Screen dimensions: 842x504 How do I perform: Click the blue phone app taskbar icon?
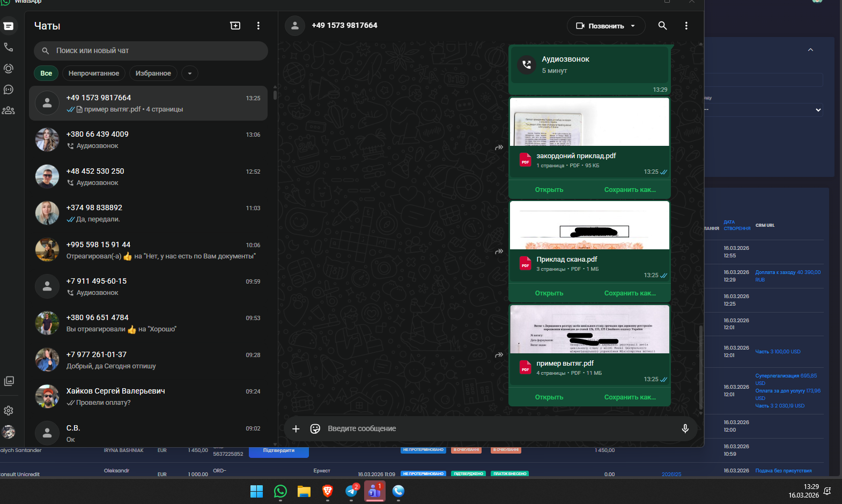398,491
